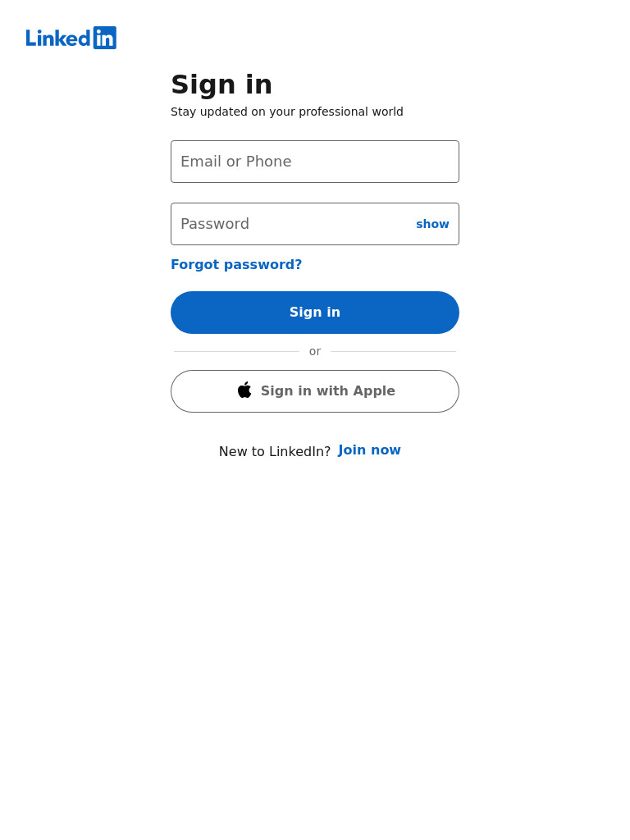
Task: Click 'Stay updated on your professional world' text
Action: (x=286, y=112)
